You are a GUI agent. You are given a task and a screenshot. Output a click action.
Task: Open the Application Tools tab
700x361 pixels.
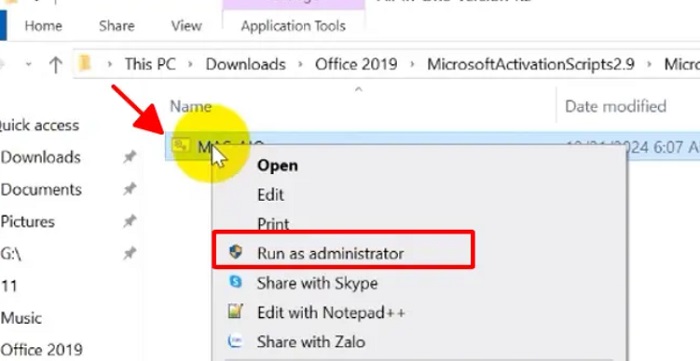(293, 26)
